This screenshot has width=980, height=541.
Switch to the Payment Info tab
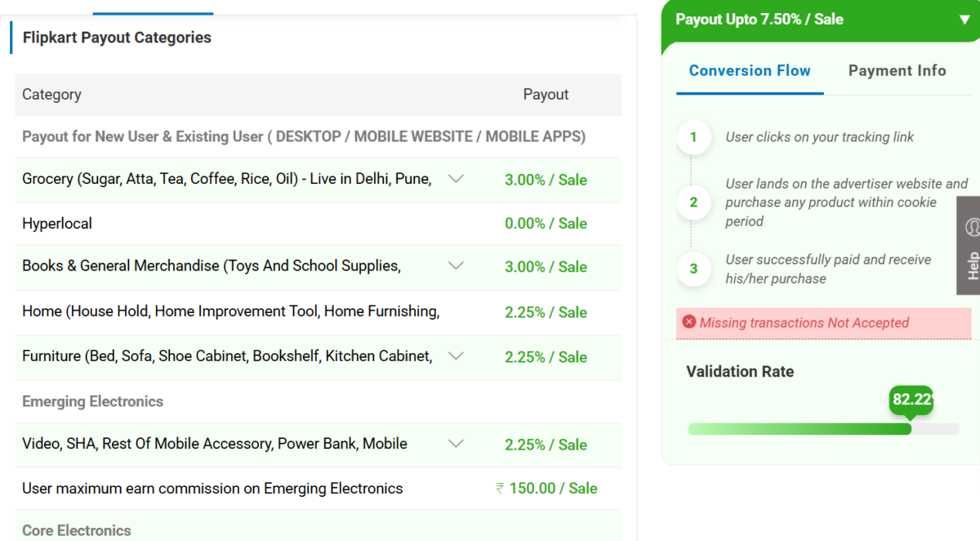[x=897, y=70]
